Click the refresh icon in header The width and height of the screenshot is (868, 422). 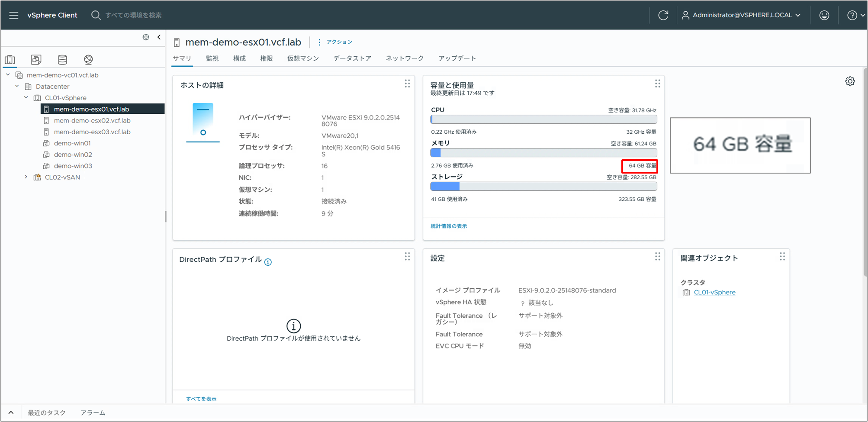tap(663, 15)
